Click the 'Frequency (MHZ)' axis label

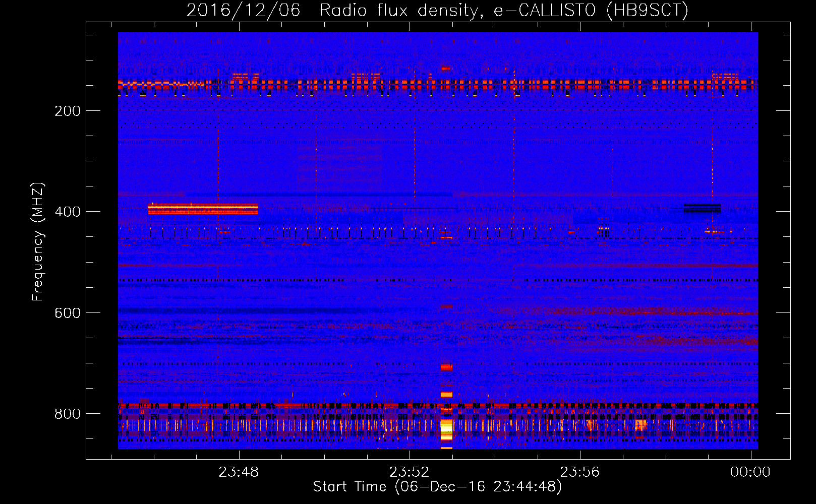38,242
